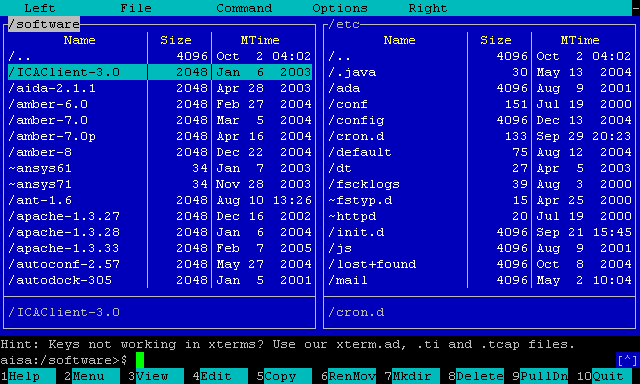This screenshot has height=384, width=640.
Task: Sort left panel by MTime column header
Action: [x=260, y=40]
